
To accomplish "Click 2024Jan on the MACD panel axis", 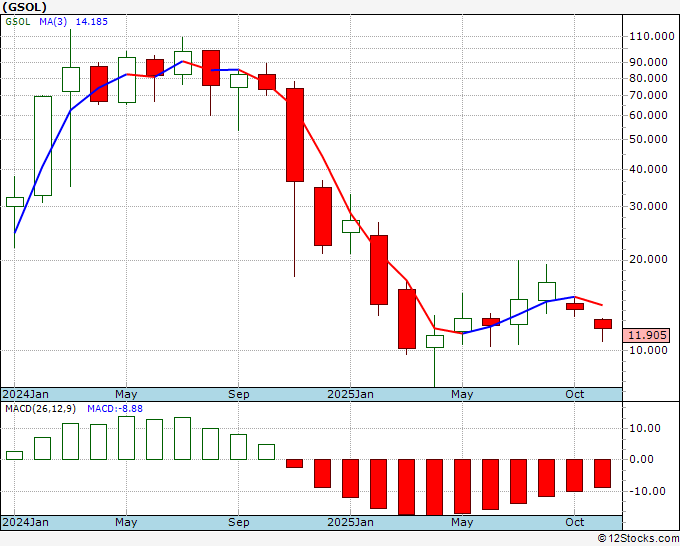I will click(x=26, y=522).
